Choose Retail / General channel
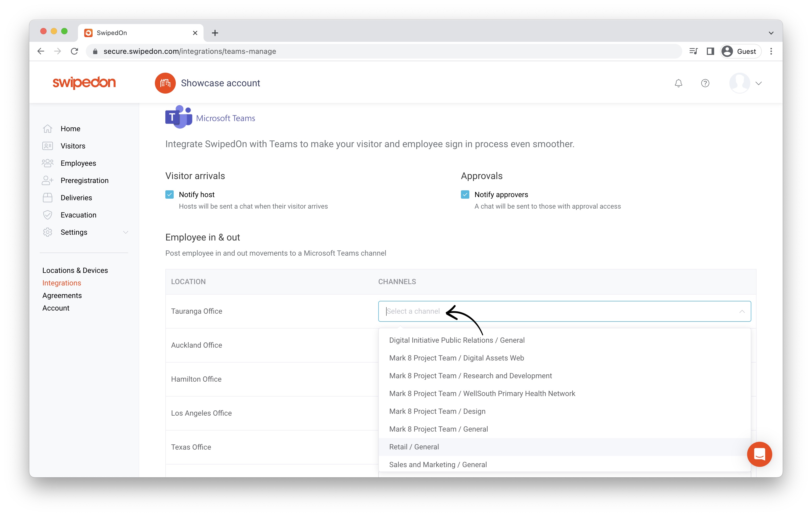The image size is (812, 516). tap(565, 447)
